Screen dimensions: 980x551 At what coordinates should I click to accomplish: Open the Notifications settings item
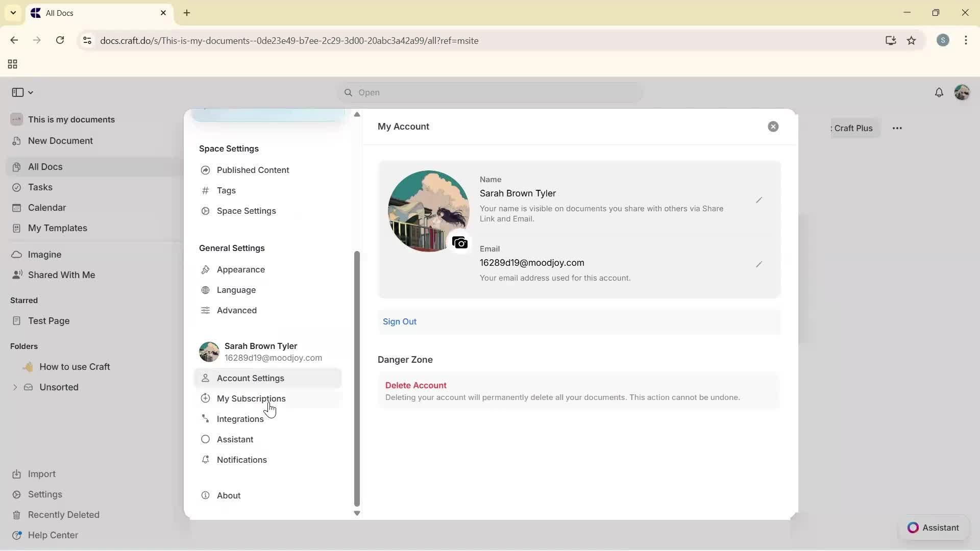(x=241, y=460)
